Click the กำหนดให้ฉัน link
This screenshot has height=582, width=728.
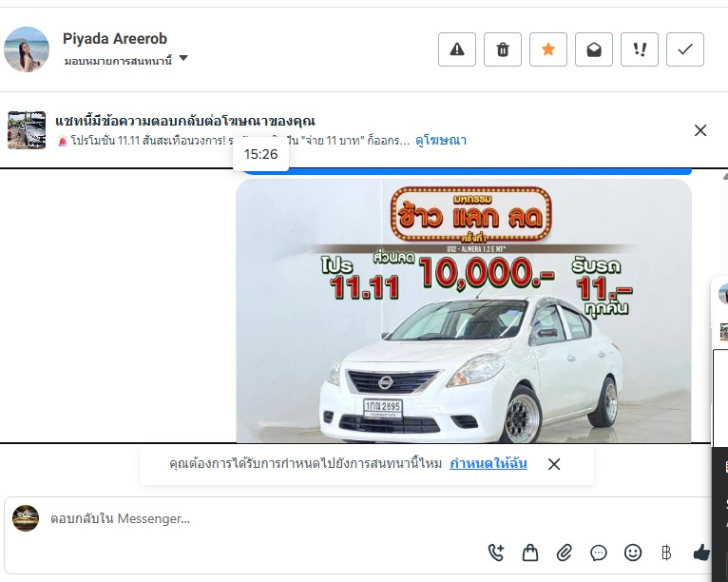[488, 463]
